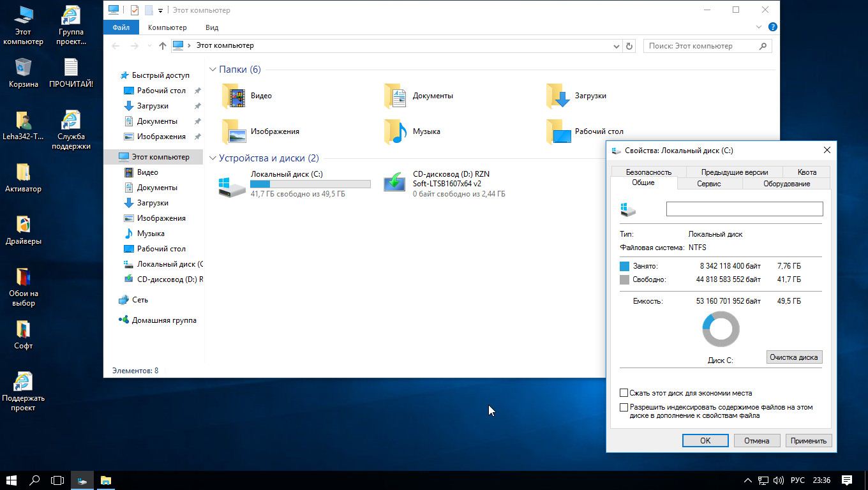The height and width of the screenshot is (490, 868).
Task: Collapse the Папки (6) group
Action: point(213,70)
